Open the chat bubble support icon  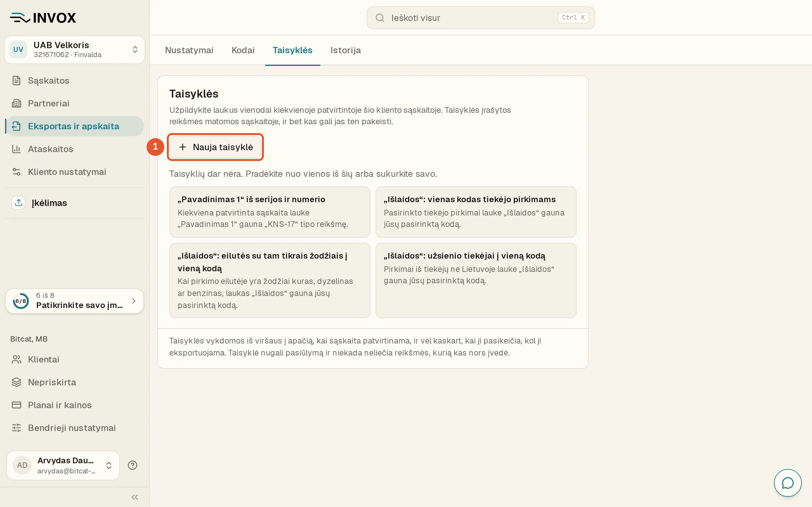click(788, 483)
